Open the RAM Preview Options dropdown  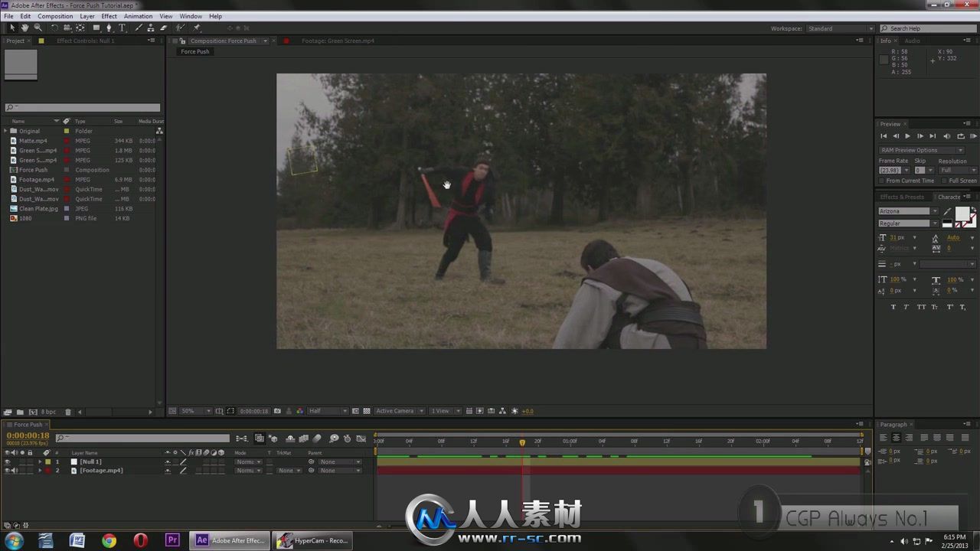pyautogui.click(x=922, y=150)
